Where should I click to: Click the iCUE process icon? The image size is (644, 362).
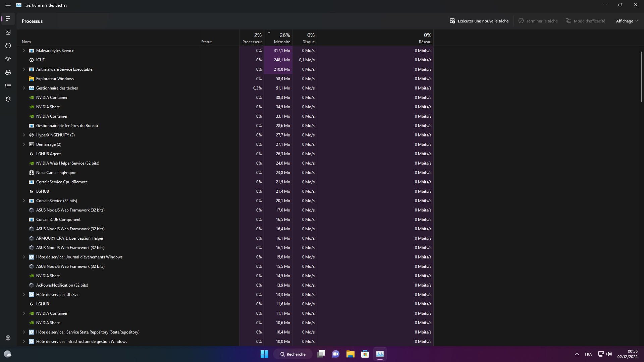point(32,60)
